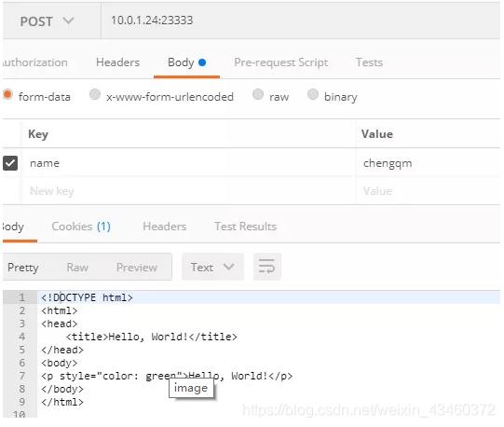504x427 pixels.
Task: Click the empty Value placeholder field
Action: 429,191
